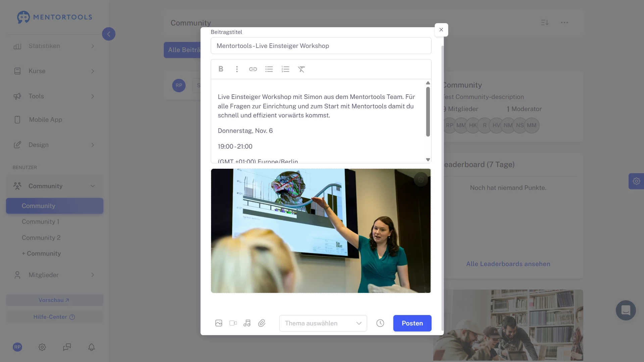
Task: Collapse the Community section in the sidebar
Action: coord(93,186)
